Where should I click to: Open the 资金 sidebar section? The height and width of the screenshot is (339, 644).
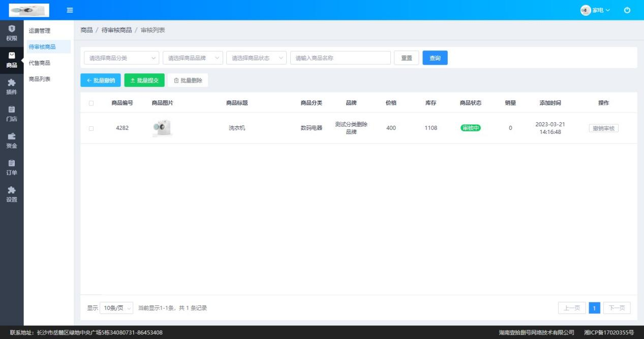point(12,141)
